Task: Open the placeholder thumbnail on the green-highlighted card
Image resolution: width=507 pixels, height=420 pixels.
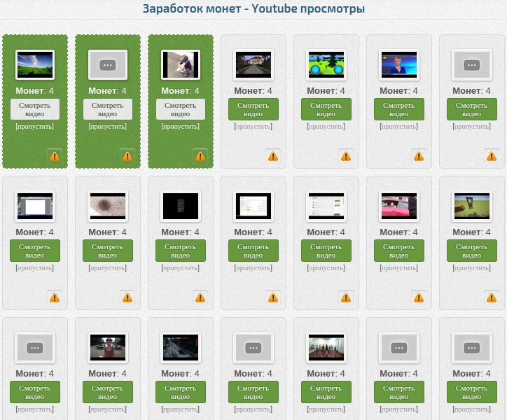Action: coord(108,64)
